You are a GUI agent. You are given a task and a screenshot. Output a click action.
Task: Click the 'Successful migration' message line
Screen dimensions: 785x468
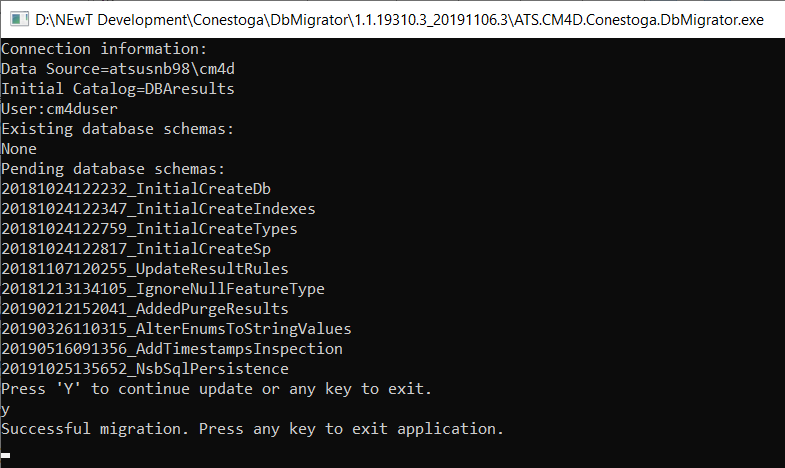pos(252,429)
